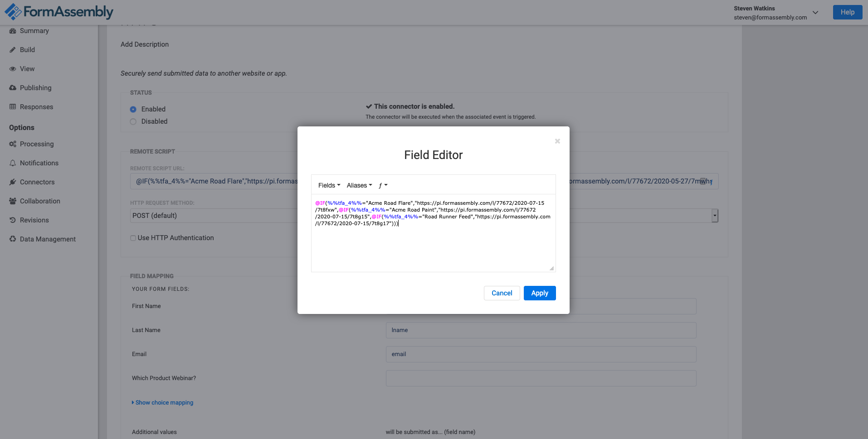Click the Apply button
868x439 pixels.
[540, 293]
